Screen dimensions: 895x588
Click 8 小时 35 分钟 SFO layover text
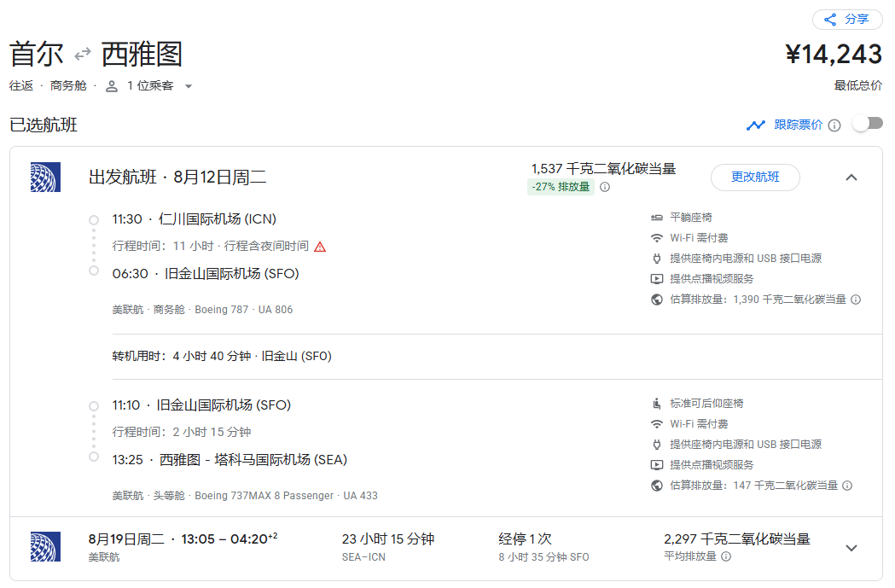(543, 556)
